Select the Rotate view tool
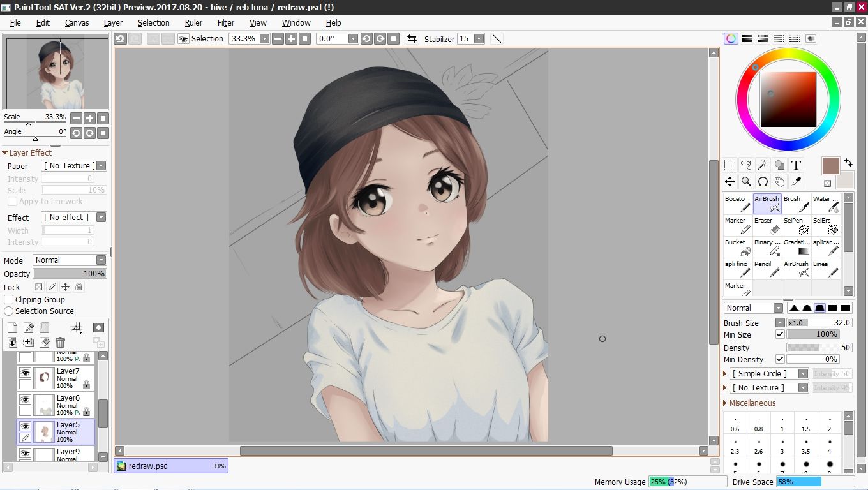868x490 pixels. (x=763, y=182)
